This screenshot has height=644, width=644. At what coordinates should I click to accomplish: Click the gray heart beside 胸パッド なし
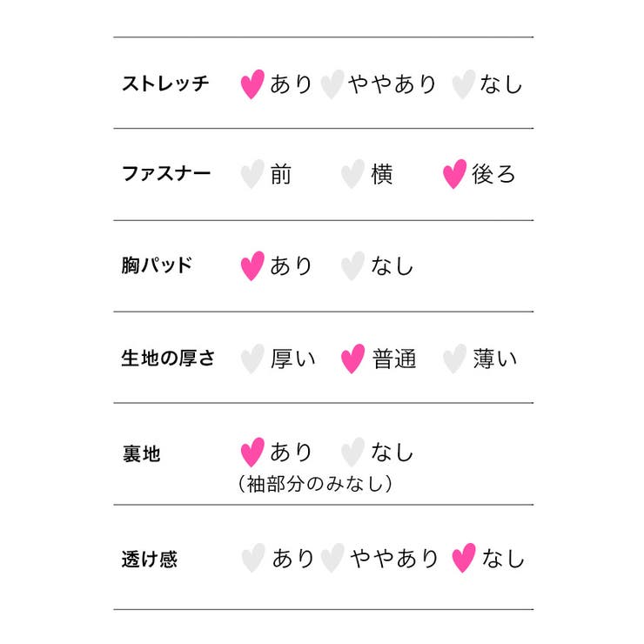352,265
